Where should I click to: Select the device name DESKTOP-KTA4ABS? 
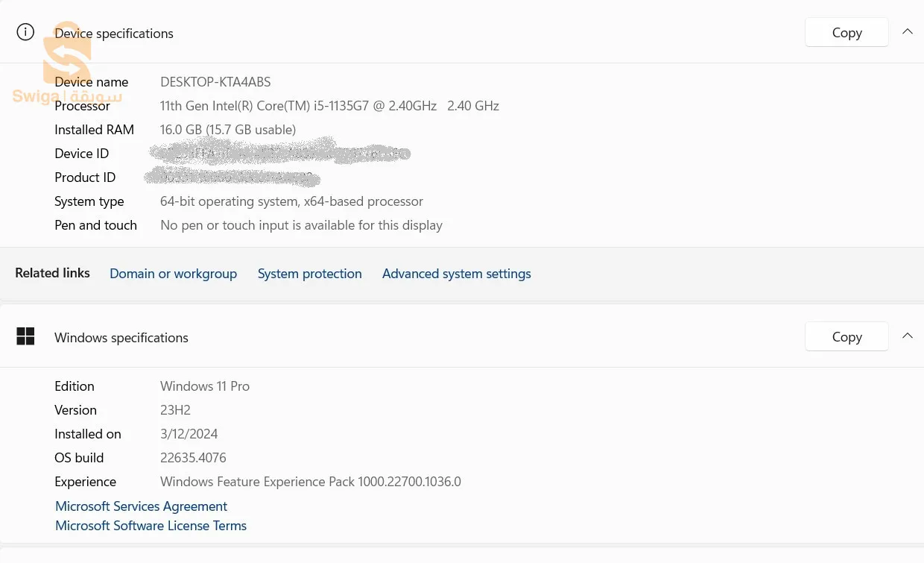[215, 81]
